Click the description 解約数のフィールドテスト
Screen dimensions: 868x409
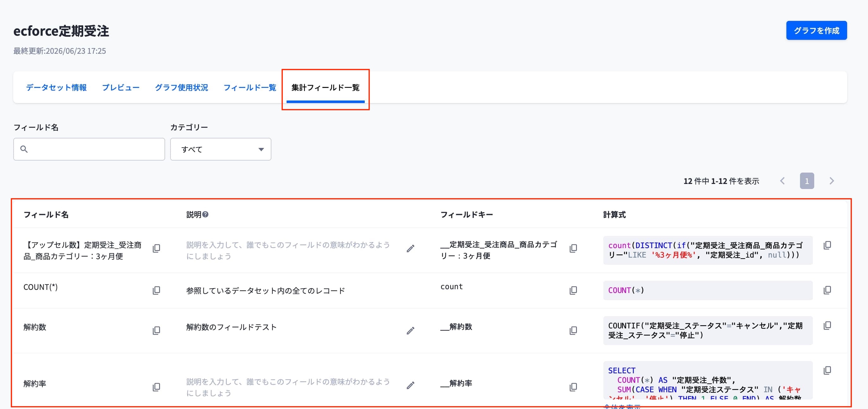(x=232, y=327)
